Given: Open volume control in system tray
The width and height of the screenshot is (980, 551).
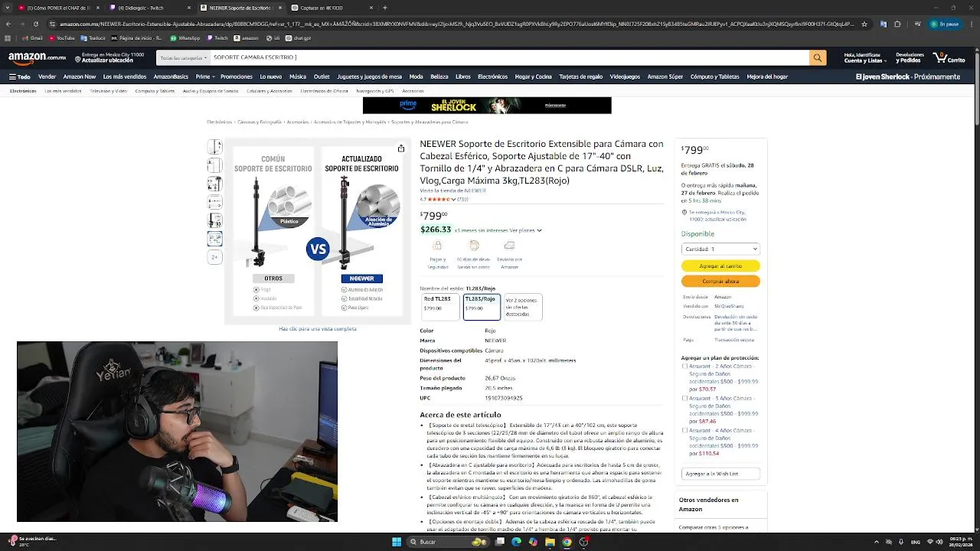Looking at the screenshot, I should point(941,542).
